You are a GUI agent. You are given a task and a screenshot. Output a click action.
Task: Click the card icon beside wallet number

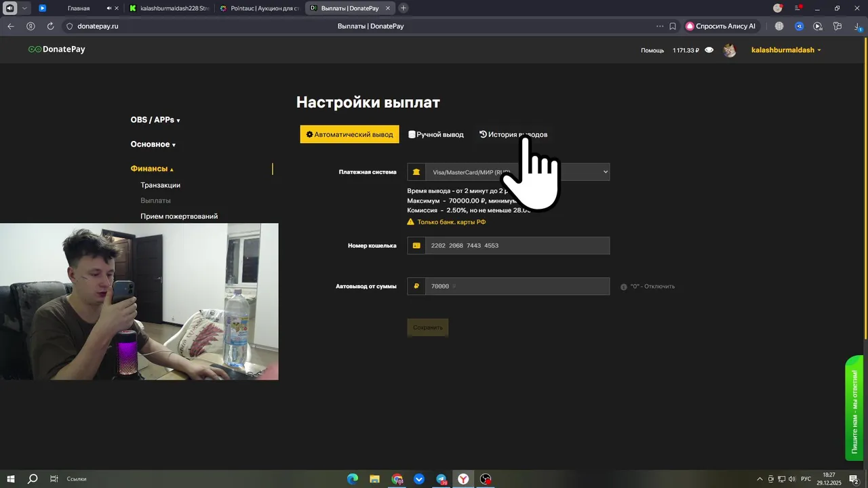tap(416, 245)
